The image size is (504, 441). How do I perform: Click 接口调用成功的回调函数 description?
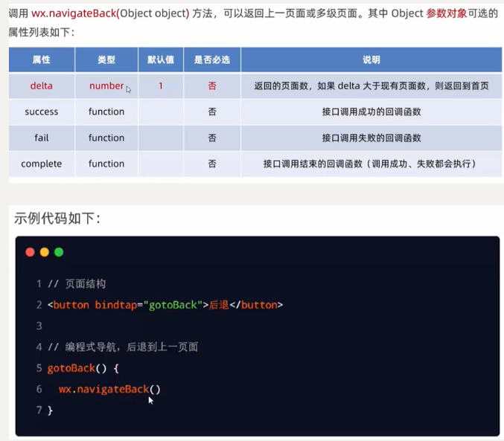(371, 112)
